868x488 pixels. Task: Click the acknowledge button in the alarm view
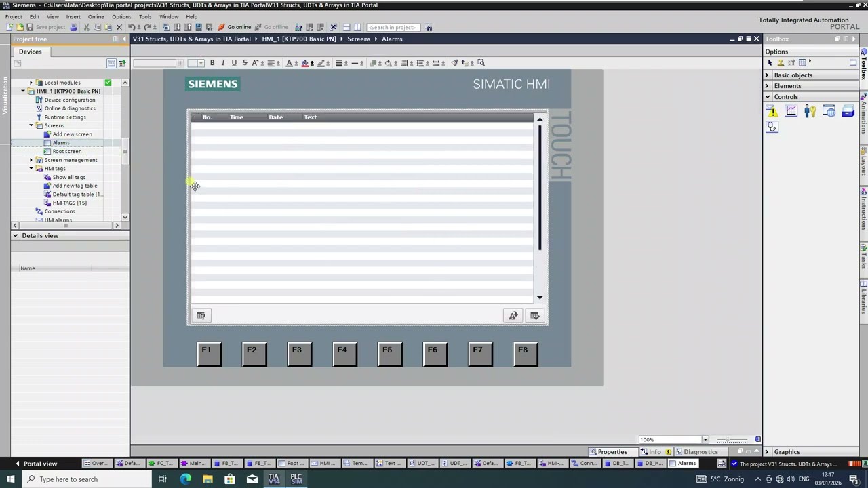click(x=534, y=316)
